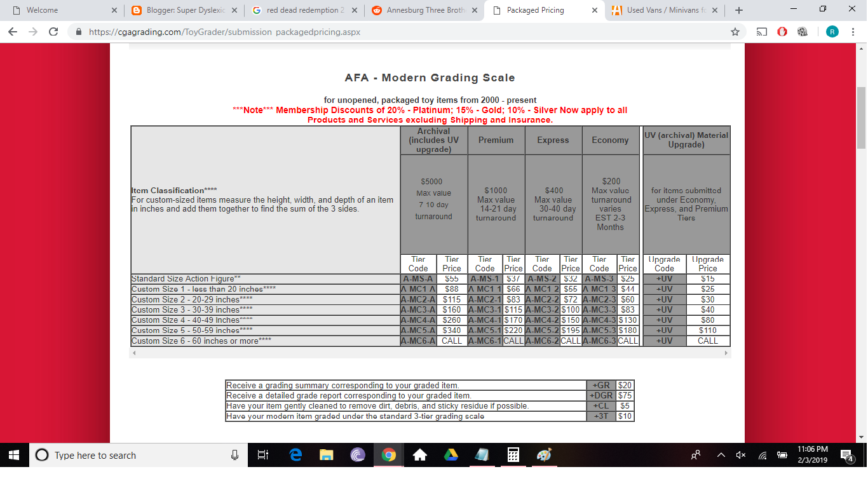Open the Wi-Fi network icon

tap(763, 455)
